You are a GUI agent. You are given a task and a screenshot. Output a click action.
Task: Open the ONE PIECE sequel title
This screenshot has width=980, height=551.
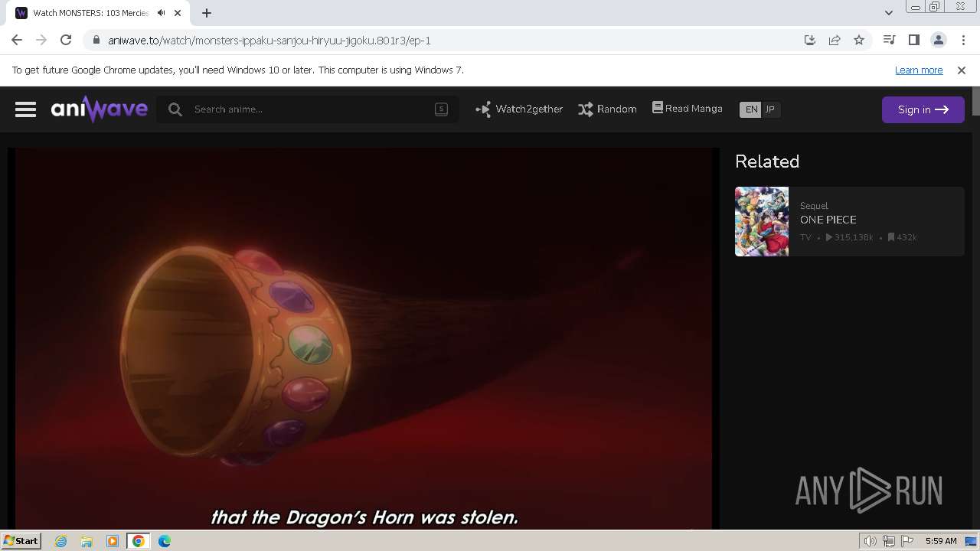[828, 220]
